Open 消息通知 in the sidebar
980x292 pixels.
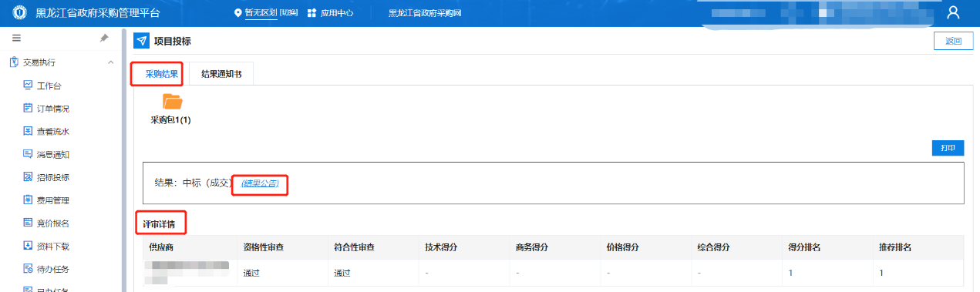[x=53, y=154]
